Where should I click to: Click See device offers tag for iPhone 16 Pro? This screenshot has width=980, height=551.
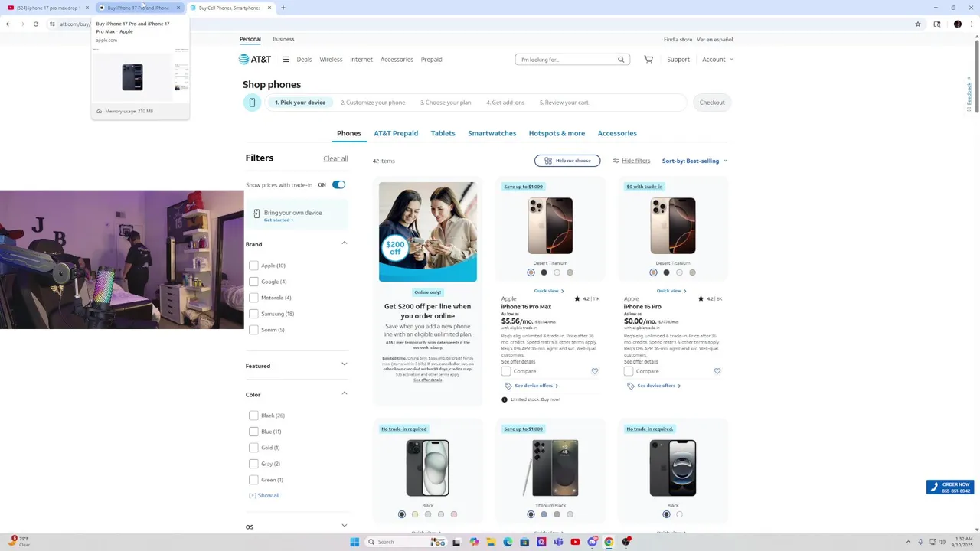coord(653,386)
